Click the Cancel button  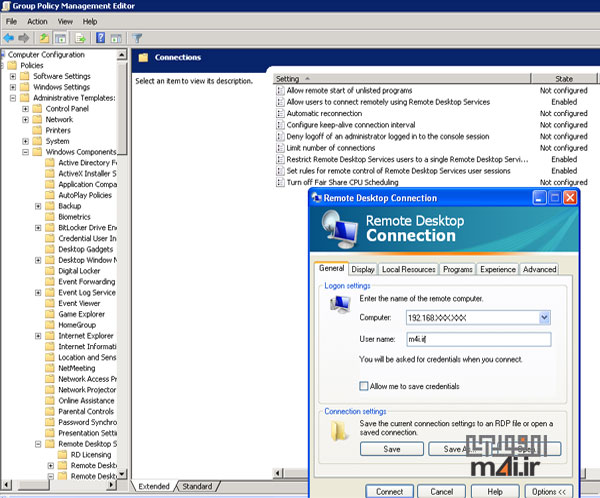coord(442,491)
